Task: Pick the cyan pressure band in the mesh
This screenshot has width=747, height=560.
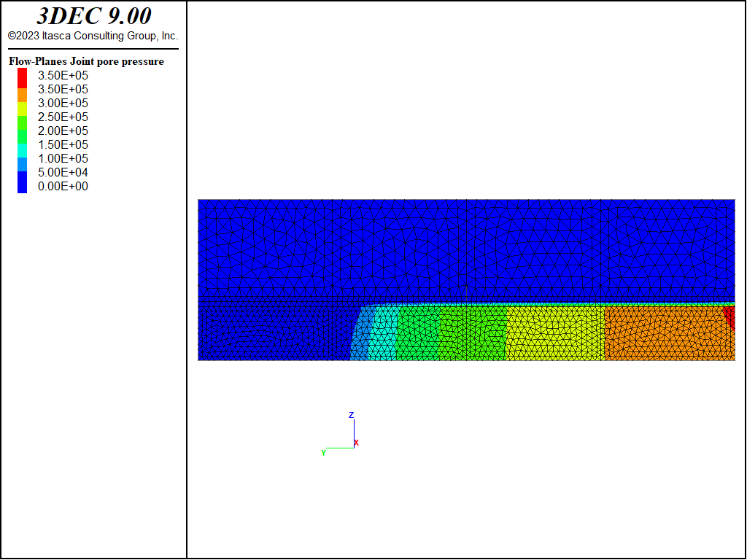Action: coord(384,333)
